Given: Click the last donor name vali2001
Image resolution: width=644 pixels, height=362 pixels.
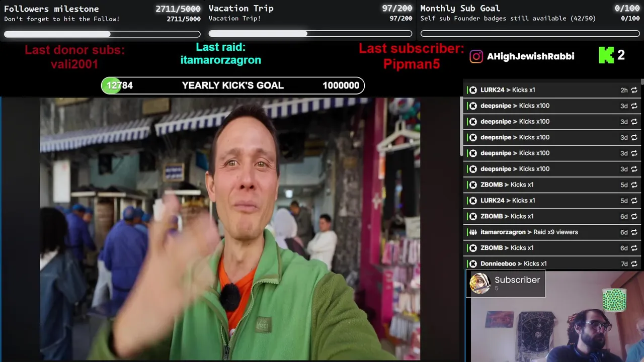Looking at the screenshot, I should [x=74, y=64].
